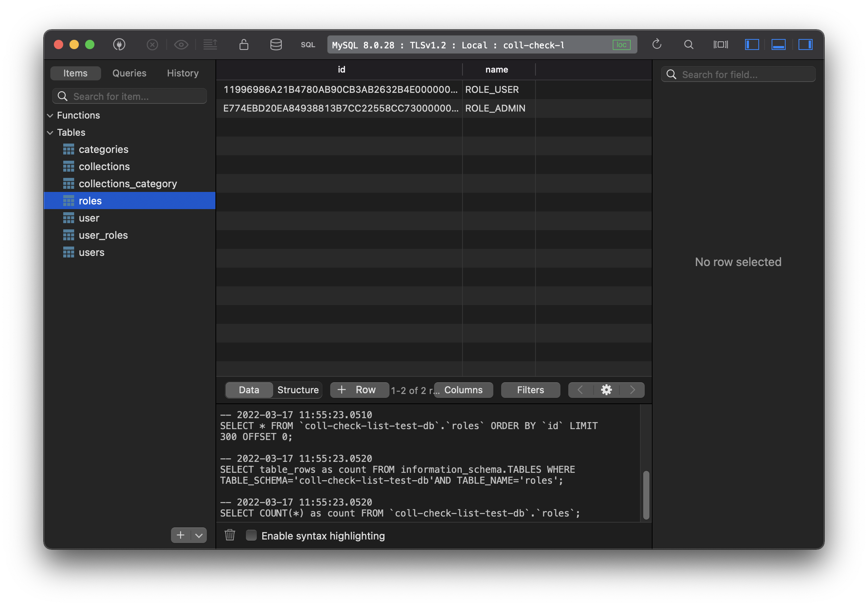The height and width of the screenshot is (607, 868).
Task: Click the 1-2 of 2 rows label
Action: click(414, 390)
